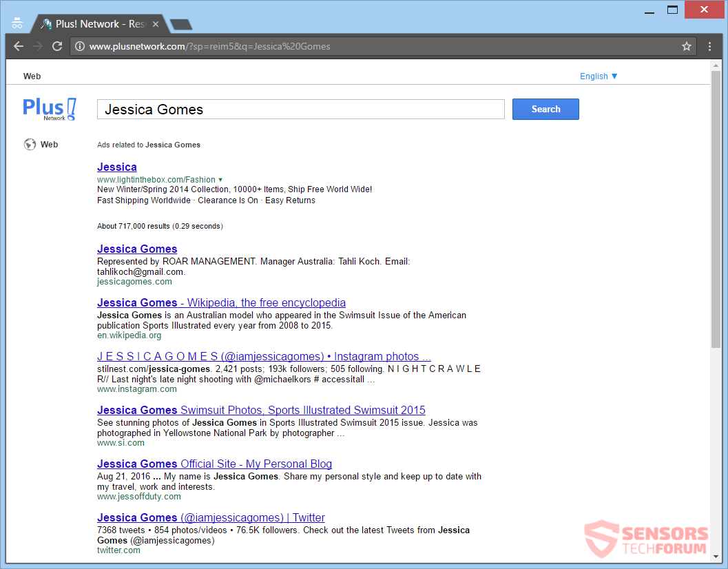Image resolution: width=728 pixels, height=569 pixels.
Task: Close the browser window
Action: pyautogui.click(x=705, y=10)
